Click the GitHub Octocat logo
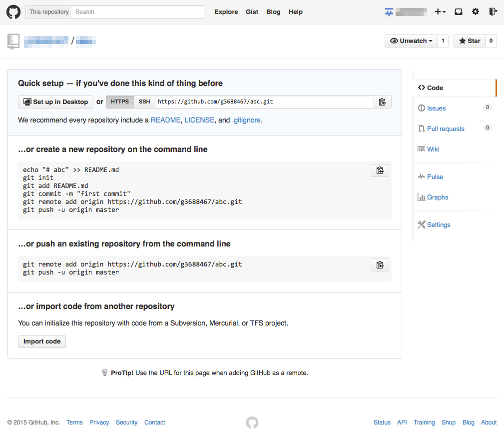This screenshot has width=504, height=447. (13, 11)
